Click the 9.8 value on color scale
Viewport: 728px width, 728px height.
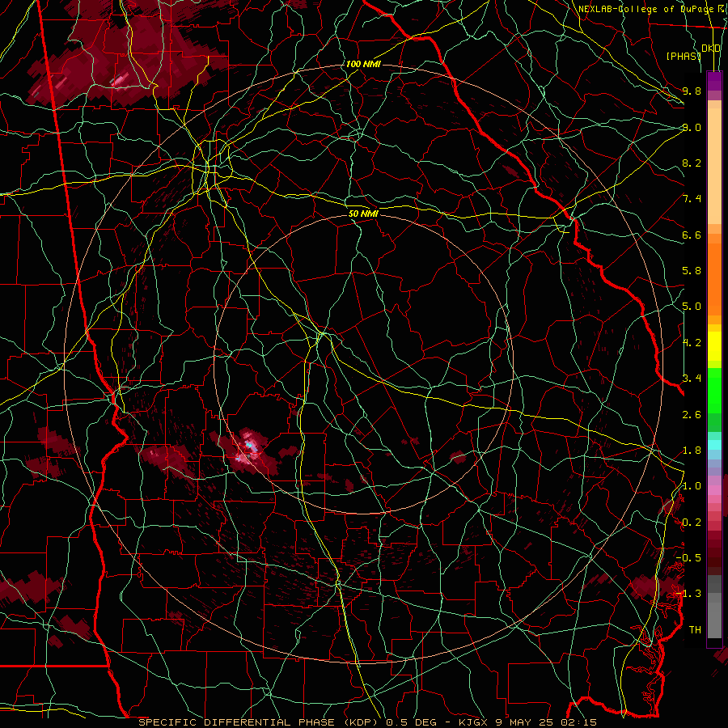click(x=692, y=91)
